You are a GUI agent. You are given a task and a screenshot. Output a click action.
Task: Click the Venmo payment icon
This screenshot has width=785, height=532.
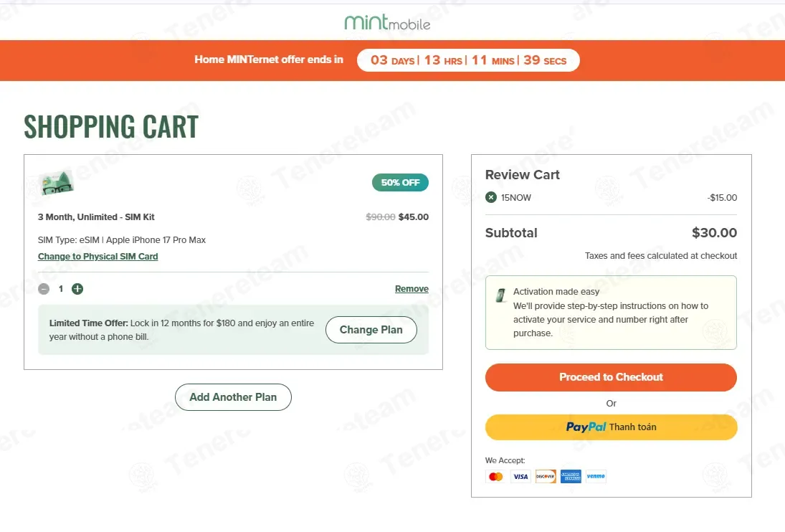tap(596, 476)
